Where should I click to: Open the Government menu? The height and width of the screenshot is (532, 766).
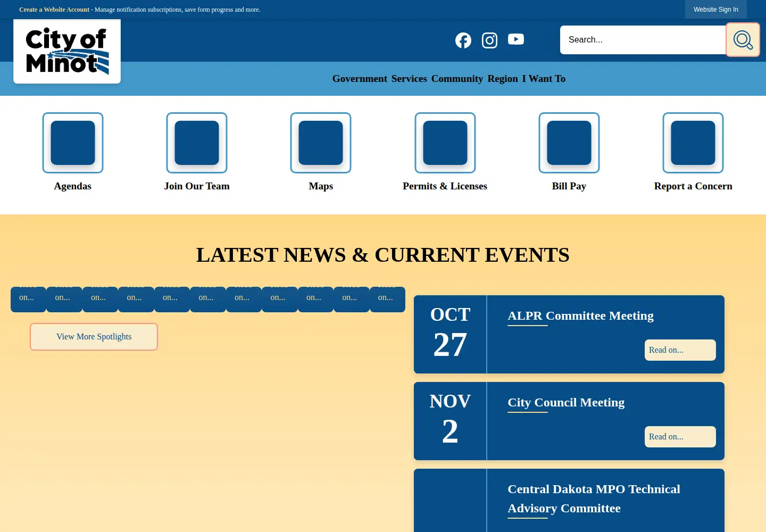(x=360, y=79)
